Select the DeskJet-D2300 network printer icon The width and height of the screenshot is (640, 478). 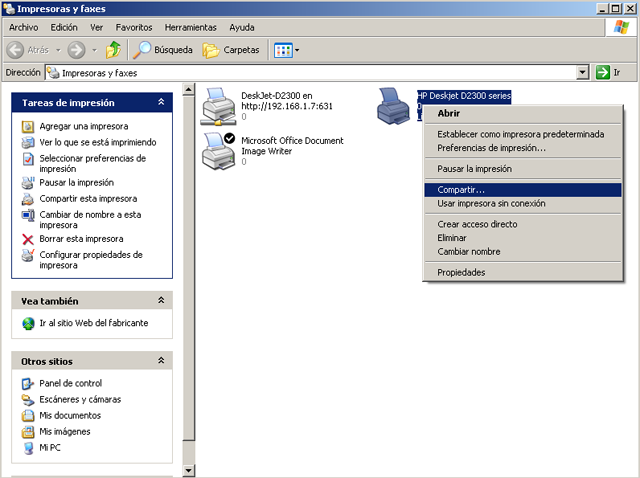coord(218,104)
